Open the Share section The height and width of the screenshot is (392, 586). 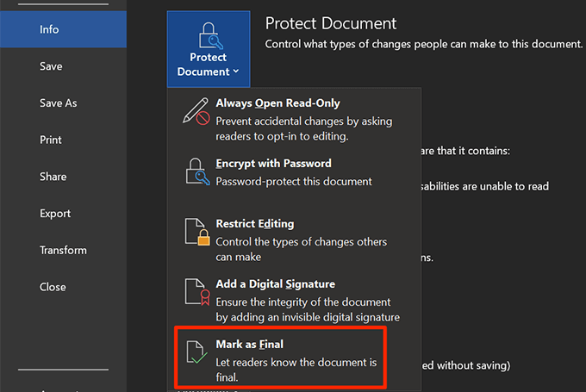pyautogui.click(x=53, y=177)
